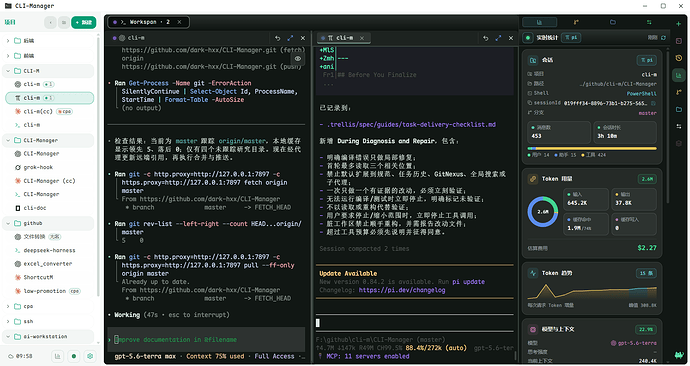Click the undo arrow in right terminal pane header

click(485, 38)
